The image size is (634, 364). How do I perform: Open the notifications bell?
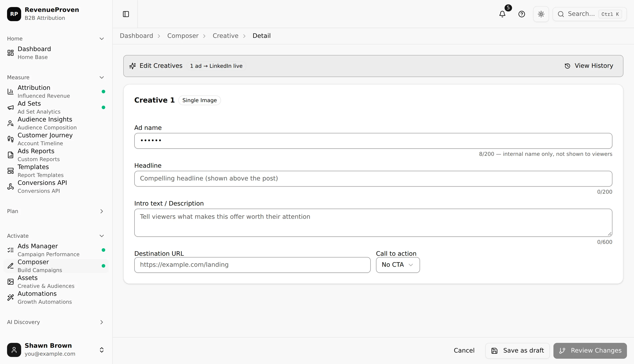(x=502, y=14)
